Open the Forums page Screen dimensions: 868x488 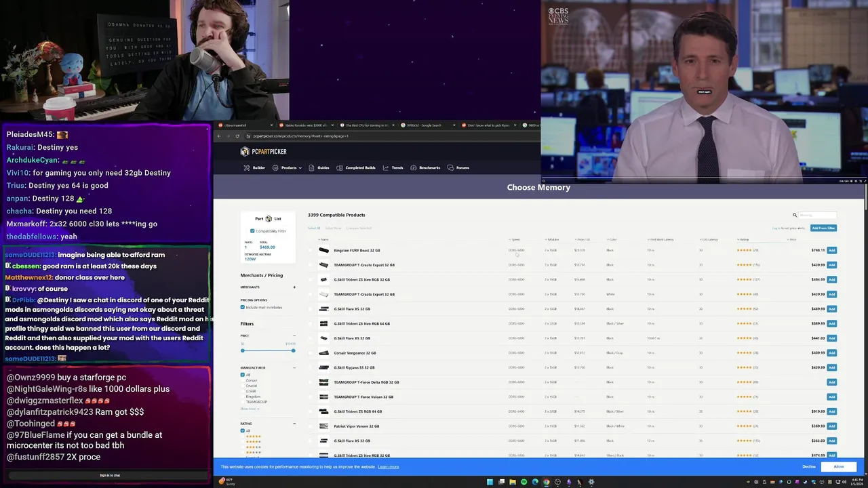pyautogui.click(x=458, y=168)
